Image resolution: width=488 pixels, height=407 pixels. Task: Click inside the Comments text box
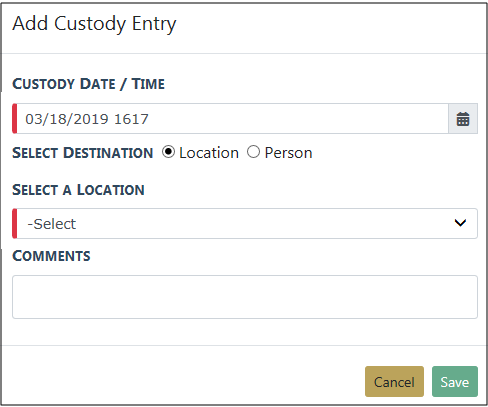point(245,297)
